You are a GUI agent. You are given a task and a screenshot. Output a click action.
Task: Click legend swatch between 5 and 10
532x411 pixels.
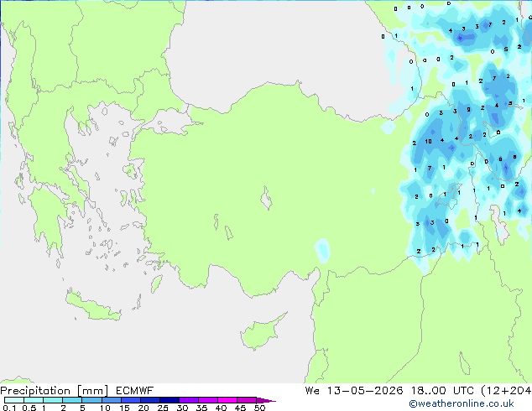[91, 400]
